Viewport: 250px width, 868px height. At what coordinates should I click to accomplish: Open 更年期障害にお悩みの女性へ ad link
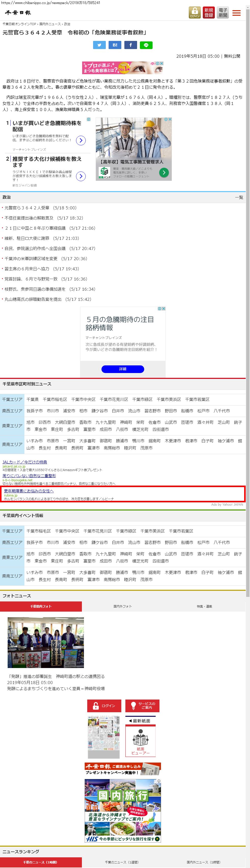[29, 491]
